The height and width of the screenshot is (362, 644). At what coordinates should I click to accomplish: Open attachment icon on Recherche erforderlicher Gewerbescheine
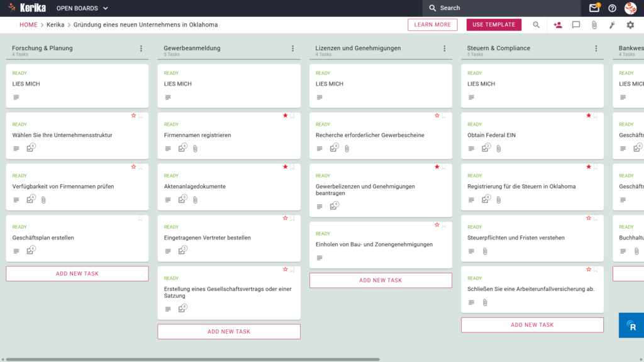(347, 148)
